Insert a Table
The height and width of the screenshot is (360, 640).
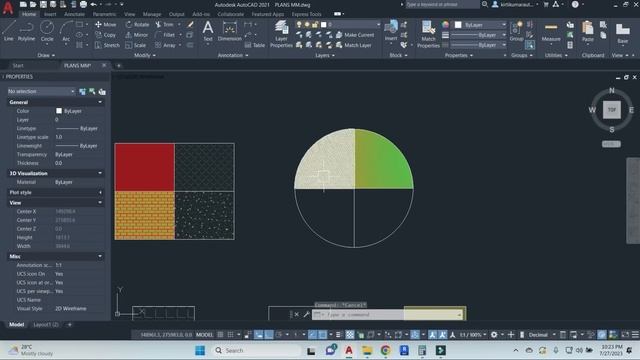255,45
